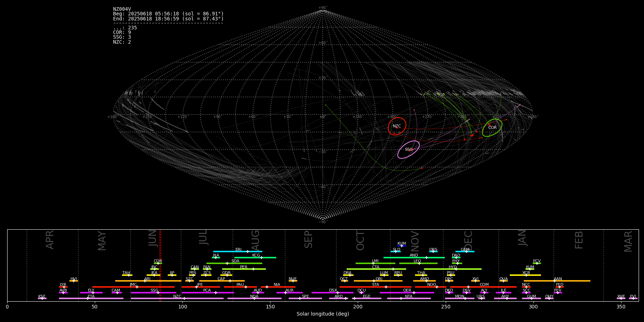Screen dimensions: 644x322
Task: Click the green COR radiant ellipse on sky map
Action: click(x=492, y=128)
